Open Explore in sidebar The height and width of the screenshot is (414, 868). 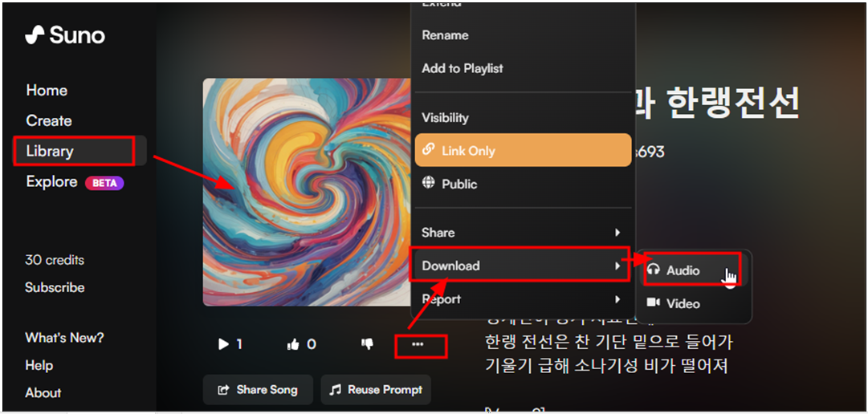coord(51,181)
